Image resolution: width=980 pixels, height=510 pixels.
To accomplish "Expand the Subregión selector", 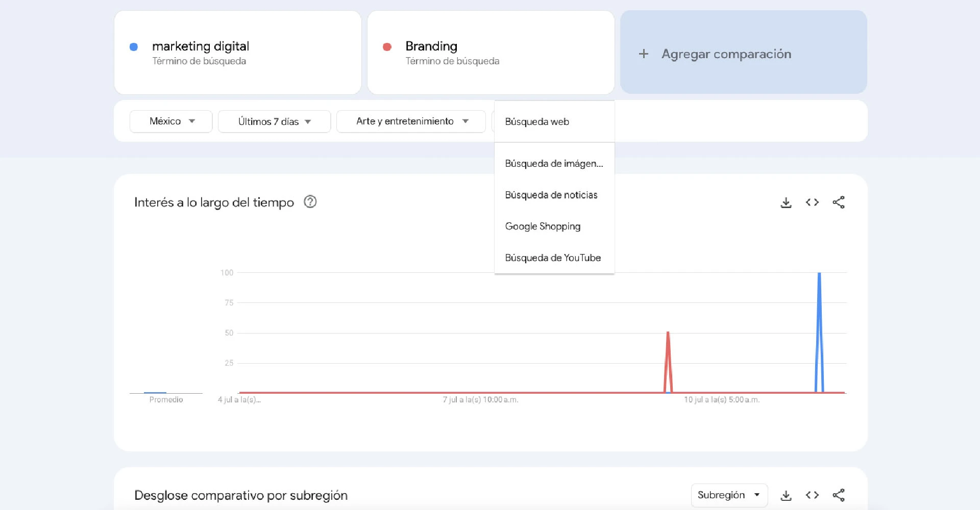I will pos(729,495).
